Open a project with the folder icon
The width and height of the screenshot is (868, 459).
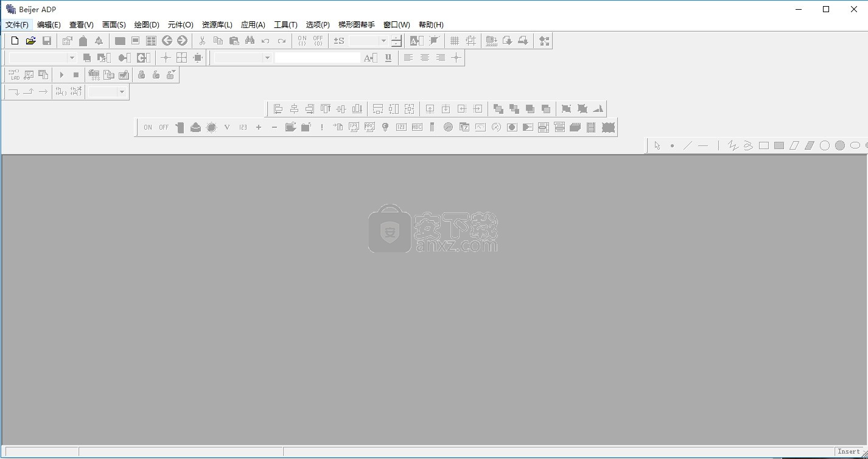click(31, 41)
